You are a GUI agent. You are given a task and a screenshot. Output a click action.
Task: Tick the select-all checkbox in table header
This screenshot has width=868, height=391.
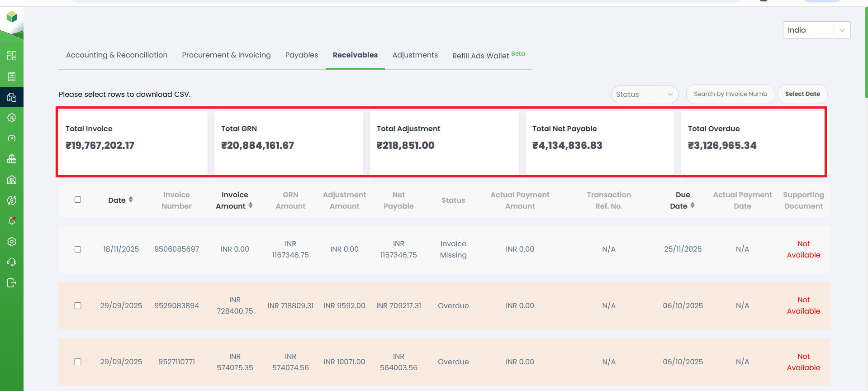click(x=78, y=200)
